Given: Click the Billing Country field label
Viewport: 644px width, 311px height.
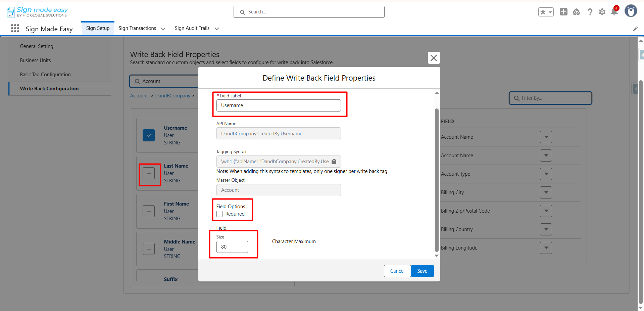Looking at the screenshot, I should (x=457, y=229).
